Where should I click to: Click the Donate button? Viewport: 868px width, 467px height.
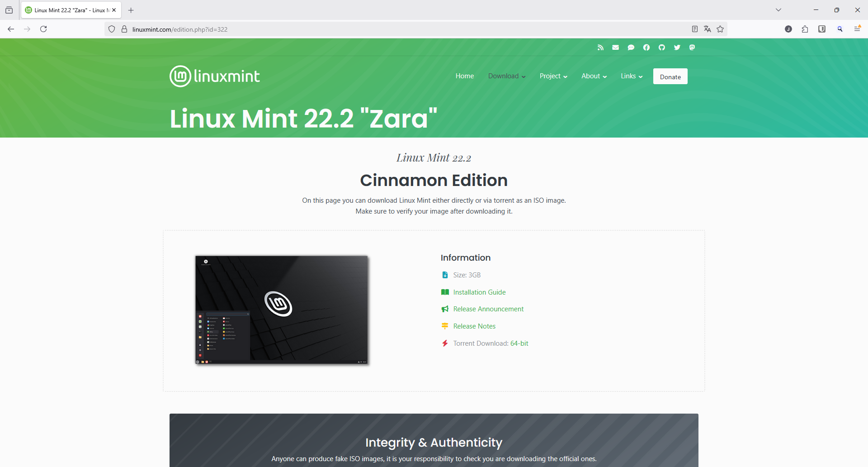click(670, 76)
